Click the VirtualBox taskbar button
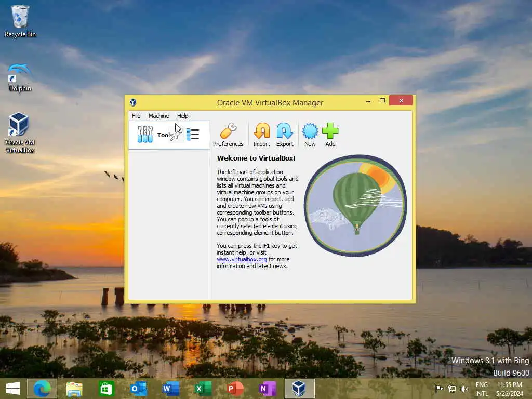This screenshot has width=532, height=399. coord(299,389)
